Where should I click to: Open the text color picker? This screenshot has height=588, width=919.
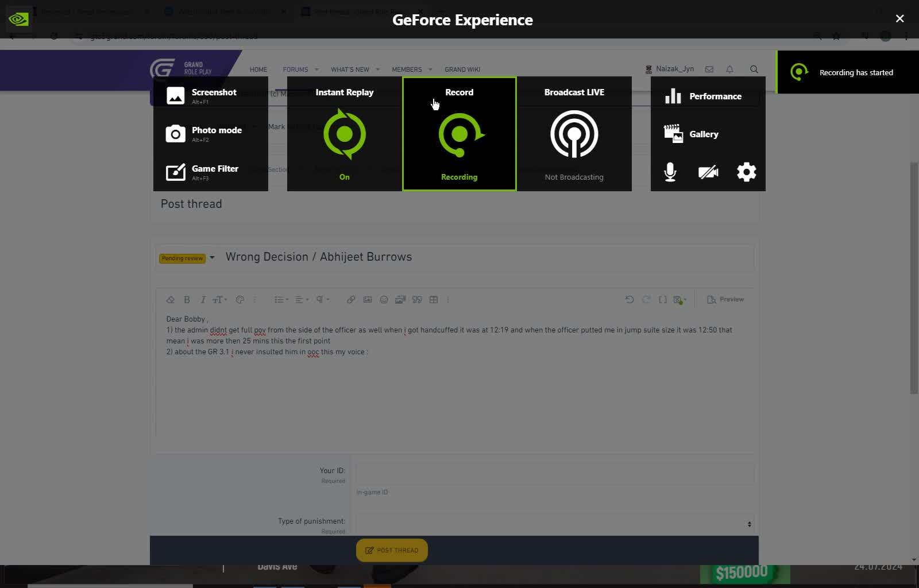coord(240,299)
